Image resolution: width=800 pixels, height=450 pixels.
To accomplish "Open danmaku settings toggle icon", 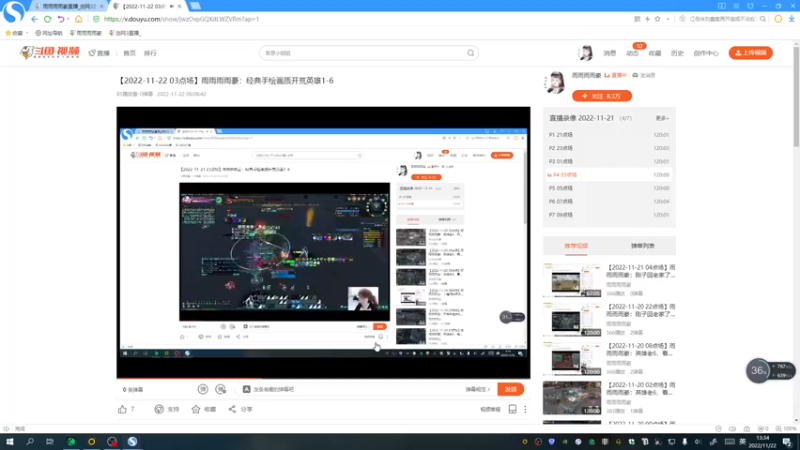I will pyautogui.click(x=221, y=389).
